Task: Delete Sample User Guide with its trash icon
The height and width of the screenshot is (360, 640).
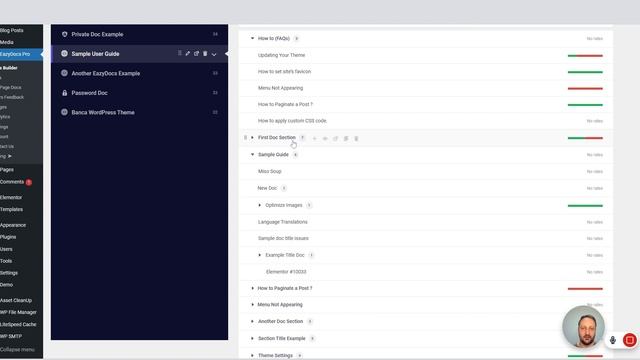Action: [205, 53]
